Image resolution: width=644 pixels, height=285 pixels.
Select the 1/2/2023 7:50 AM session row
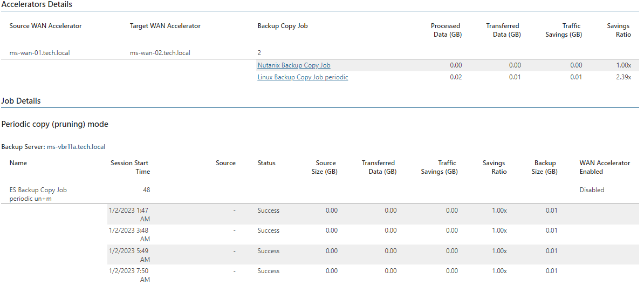click(x=374, y=275)
